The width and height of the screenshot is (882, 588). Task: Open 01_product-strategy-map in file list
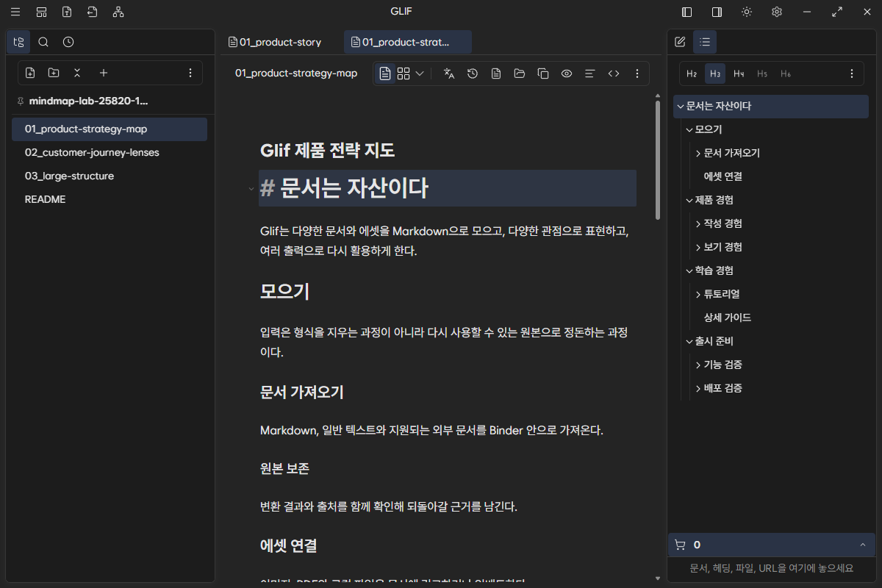click(x=110, y=129)
